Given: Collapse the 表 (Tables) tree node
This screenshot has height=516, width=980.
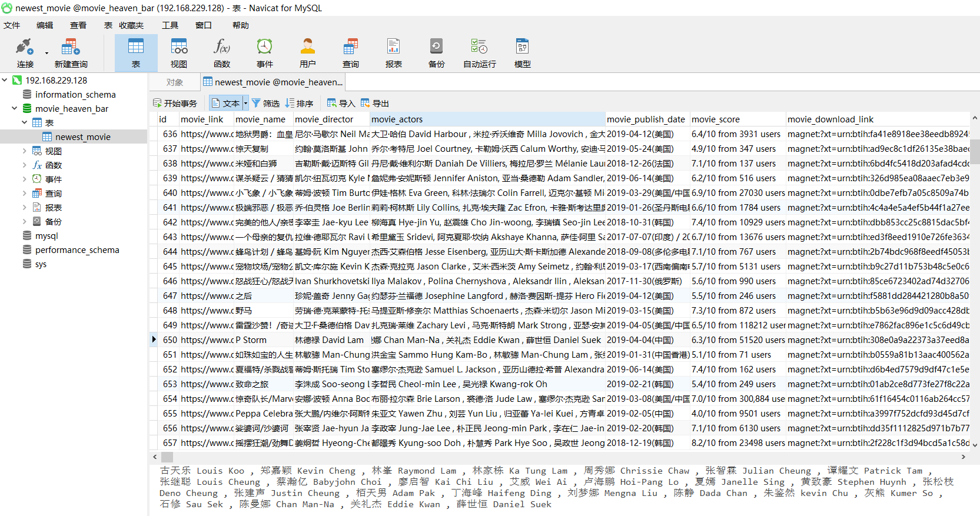Looking at the screenshot, I should pyautogui.click(x=24, y=122).
